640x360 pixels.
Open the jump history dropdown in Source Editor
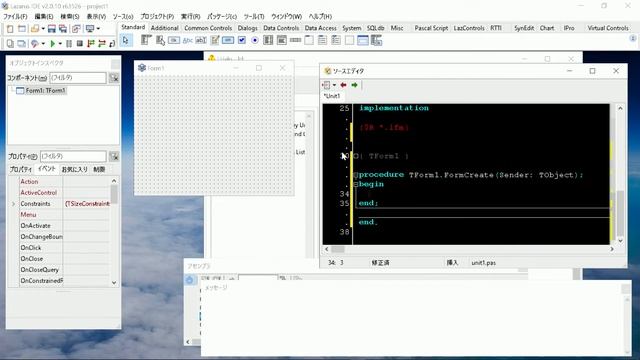[334, 85]
